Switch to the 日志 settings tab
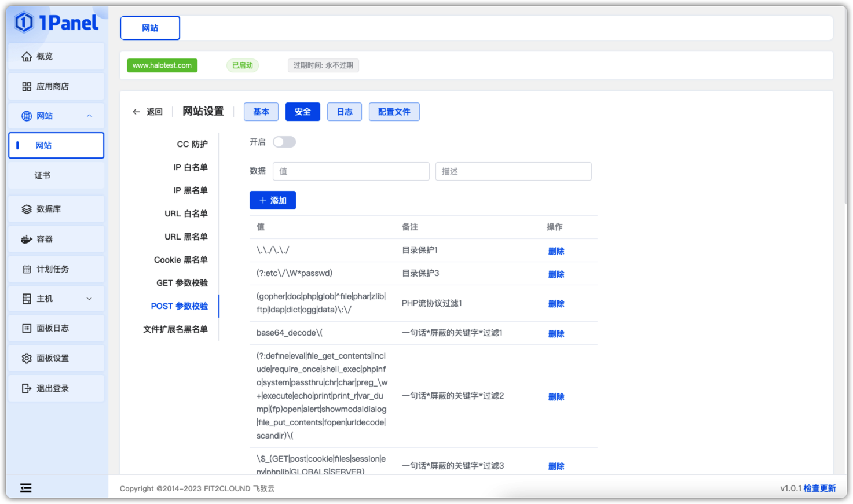 (345, 112)
